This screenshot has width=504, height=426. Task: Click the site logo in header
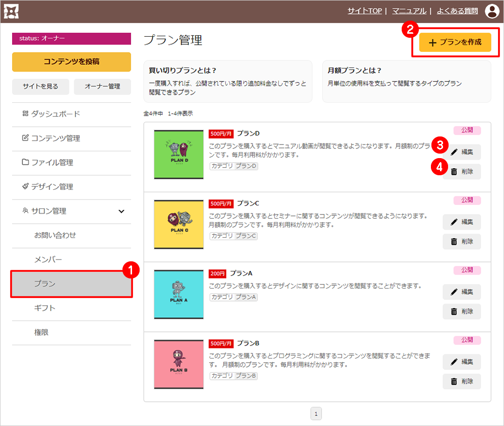tap(11, 11)
